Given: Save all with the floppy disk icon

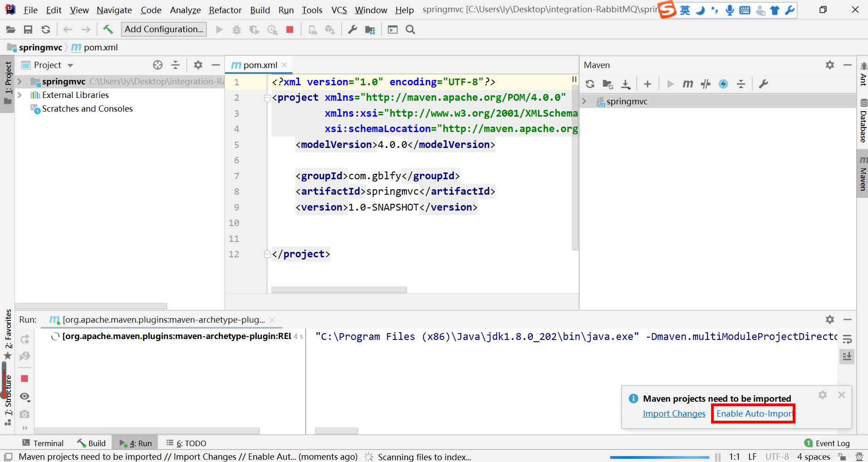Looking at the screenshot, I should pyautogui.click(x=28, y=29).
